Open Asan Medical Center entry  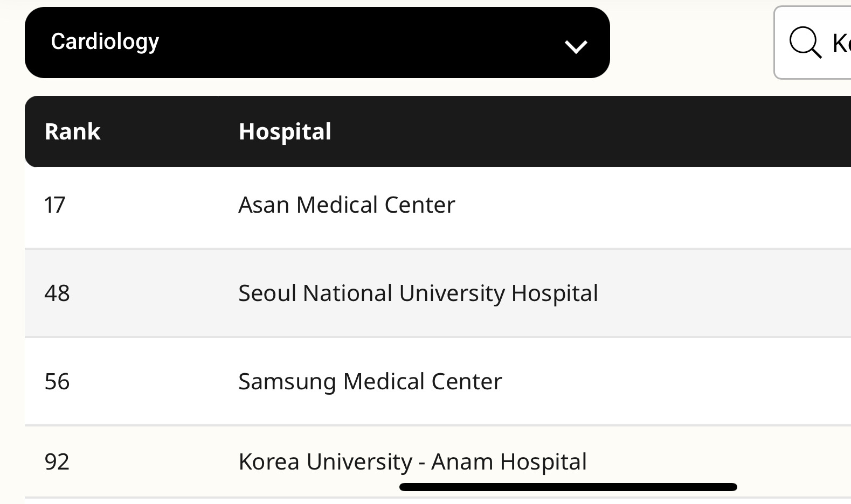(347, 205)
